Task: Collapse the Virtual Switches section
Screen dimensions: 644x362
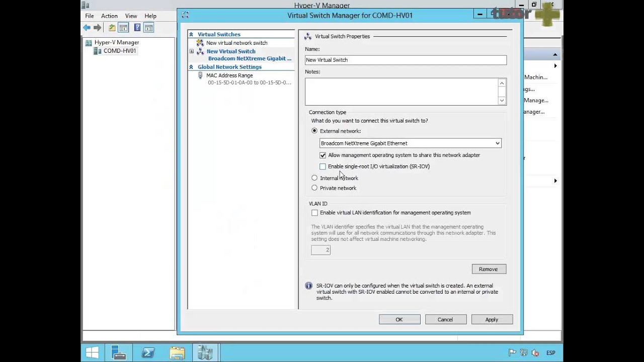Action: point(191,34)
